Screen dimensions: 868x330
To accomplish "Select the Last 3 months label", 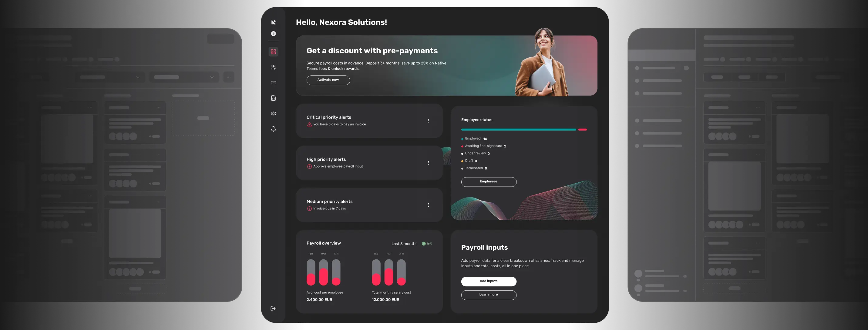I will tap(404, 244).
